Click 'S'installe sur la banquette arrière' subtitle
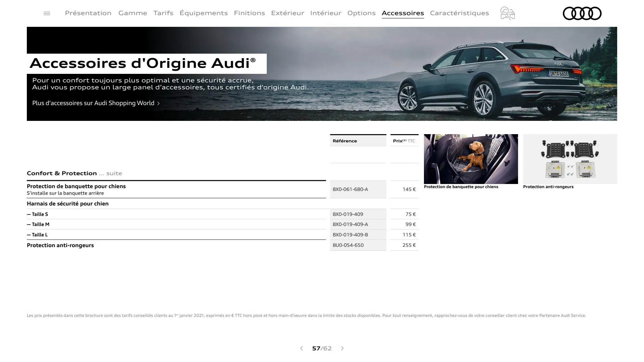The image size is (644, 362). point(65,193)
